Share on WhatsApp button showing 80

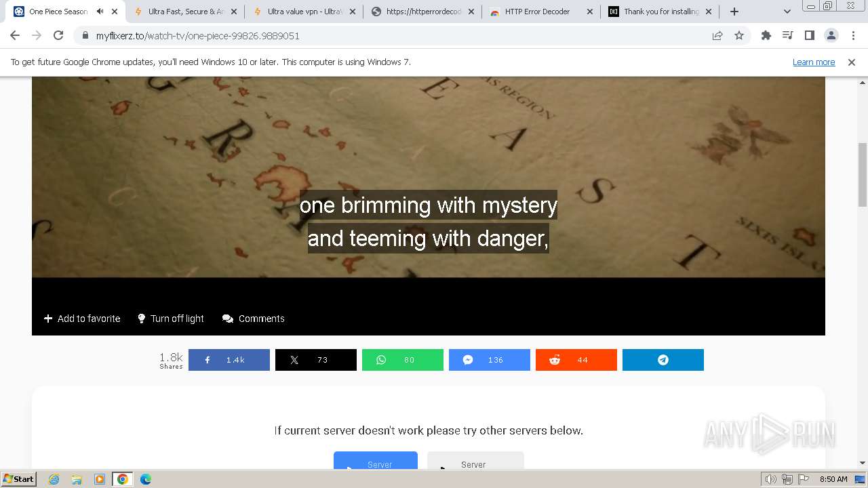(403, 360)
